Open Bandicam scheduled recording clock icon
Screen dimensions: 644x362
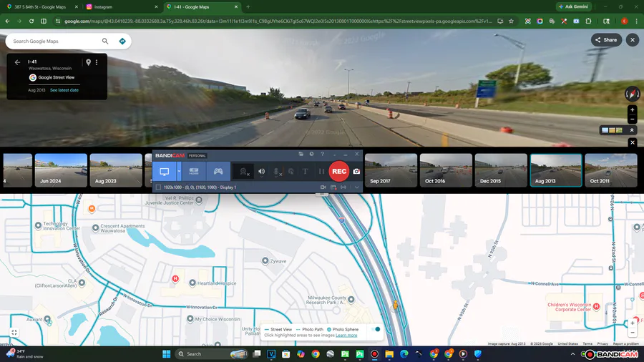click(x=311, y=154)
